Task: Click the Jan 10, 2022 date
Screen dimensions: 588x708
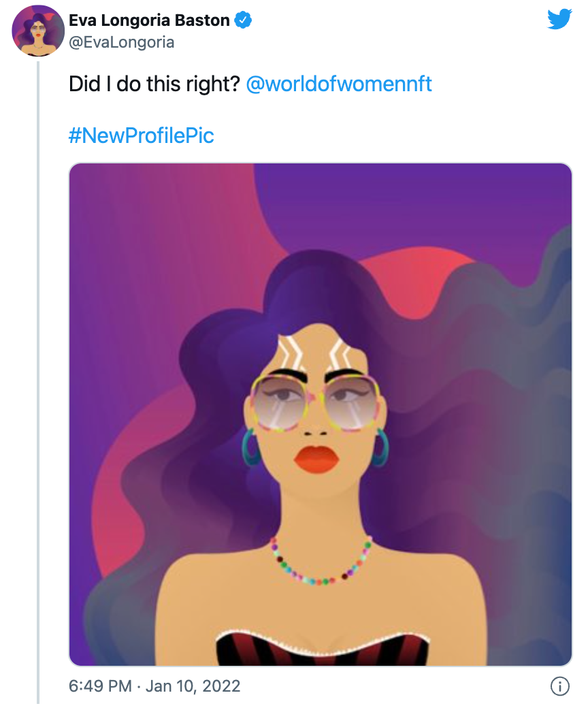Action: (x=193, y=686)
